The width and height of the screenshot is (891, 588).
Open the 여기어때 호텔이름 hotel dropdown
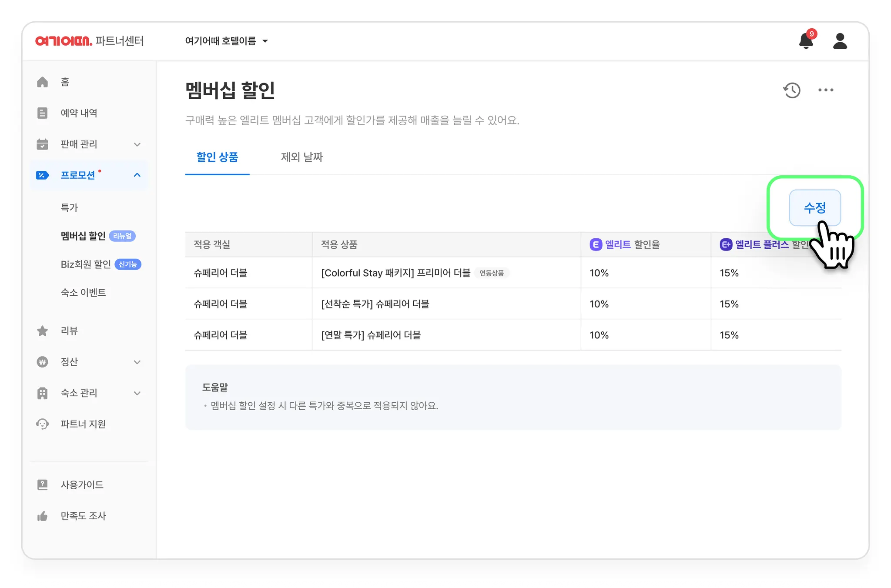[x=226, y=41]
